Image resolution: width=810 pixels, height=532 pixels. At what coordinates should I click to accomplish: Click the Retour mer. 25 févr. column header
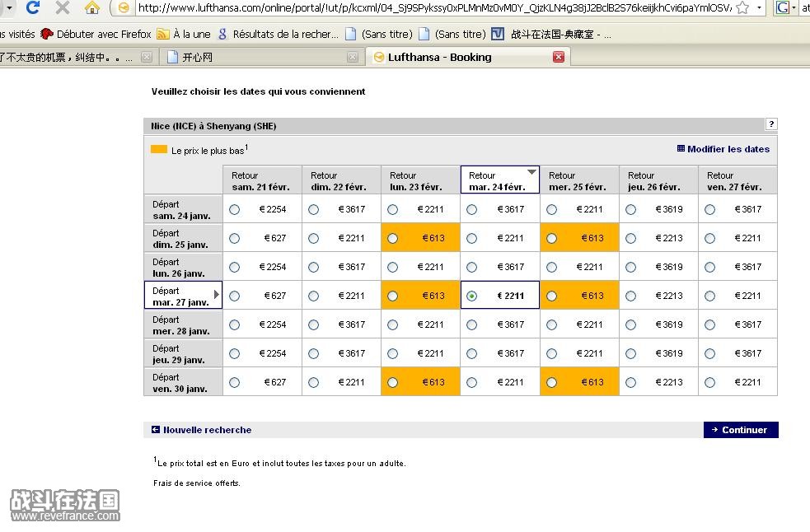click(x=579, y=180)
